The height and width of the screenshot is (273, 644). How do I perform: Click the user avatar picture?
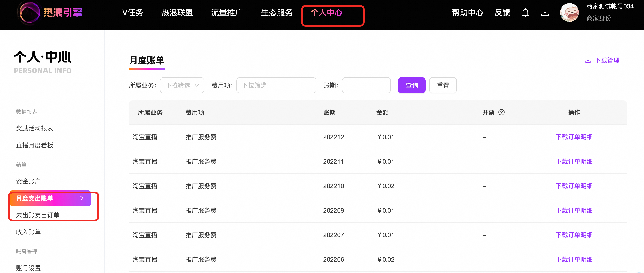(569, 12)
